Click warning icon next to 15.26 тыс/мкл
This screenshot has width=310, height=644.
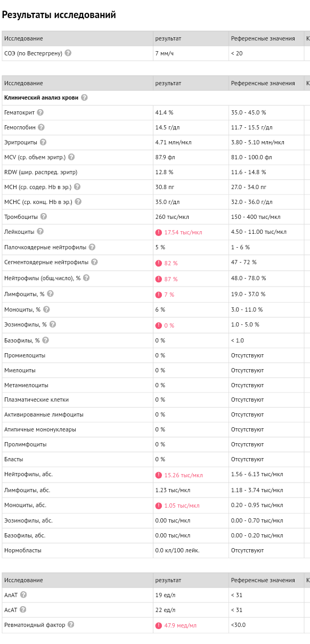pos(159,475)
